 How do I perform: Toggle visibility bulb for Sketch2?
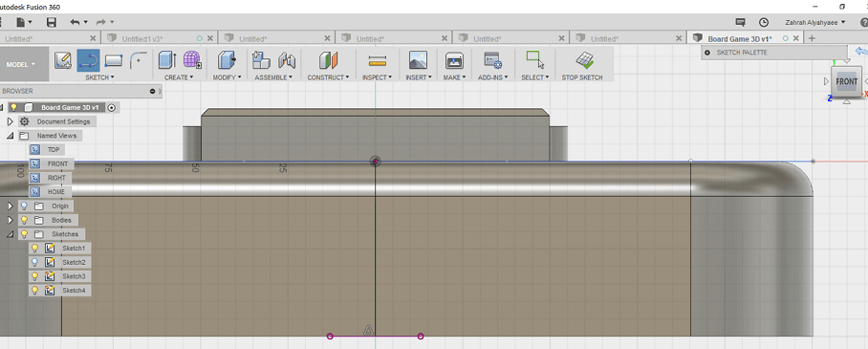(x=34, y=262)
